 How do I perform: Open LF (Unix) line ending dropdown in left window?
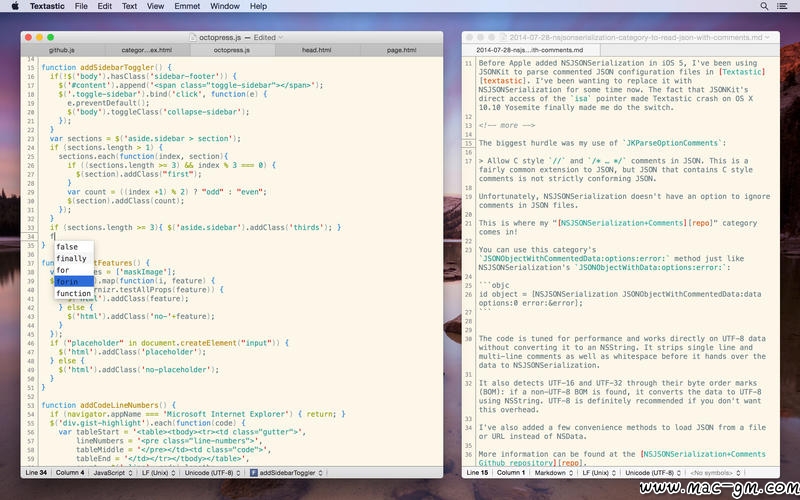159,473
